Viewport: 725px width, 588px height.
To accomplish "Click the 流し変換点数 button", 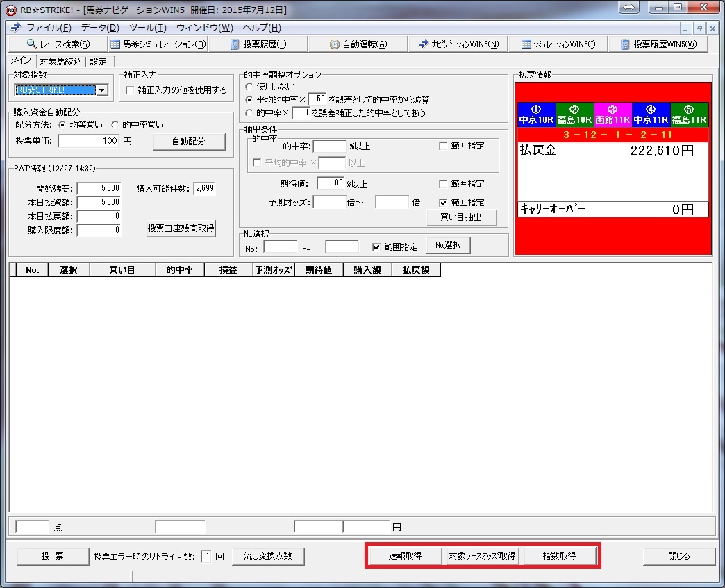I will click(x=268, y=556).
